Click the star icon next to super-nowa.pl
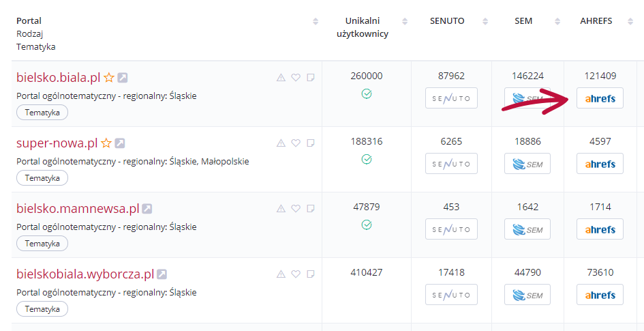 pos(106,143)
